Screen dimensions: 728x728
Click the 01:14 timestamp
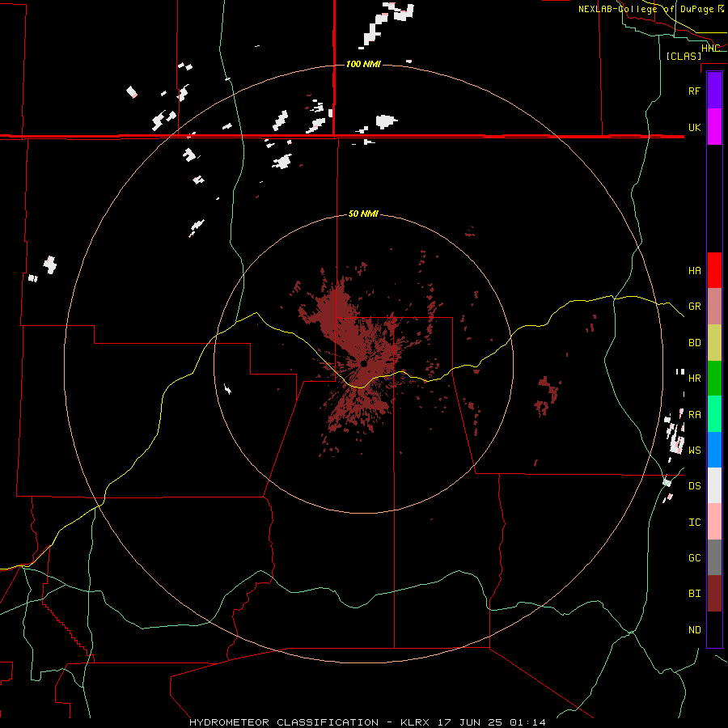coord(527,722)
